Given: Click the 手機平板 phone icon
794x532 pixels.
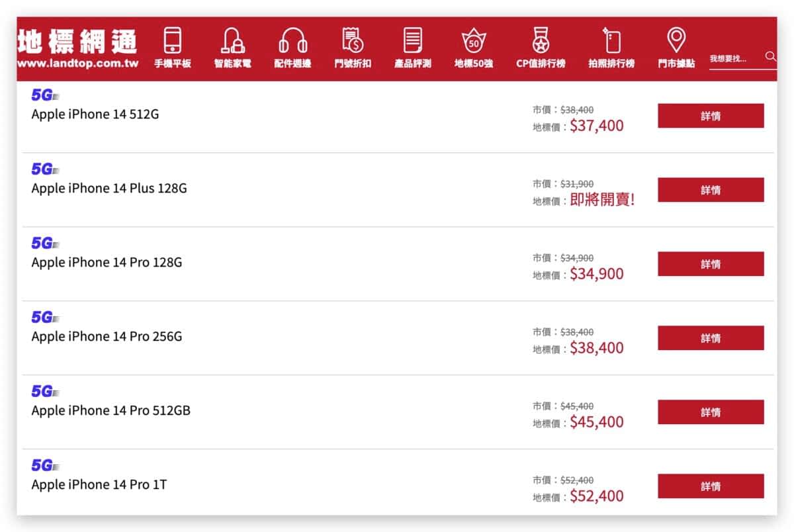Looking at the screenshot, I should tap(172, 41).
